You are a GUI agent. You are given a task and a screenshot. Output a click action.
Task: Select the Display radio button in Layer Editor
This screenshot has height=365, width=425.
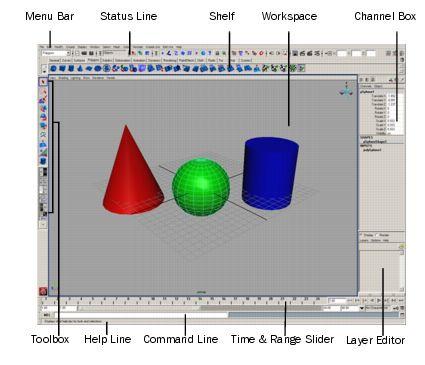(362, 235)
